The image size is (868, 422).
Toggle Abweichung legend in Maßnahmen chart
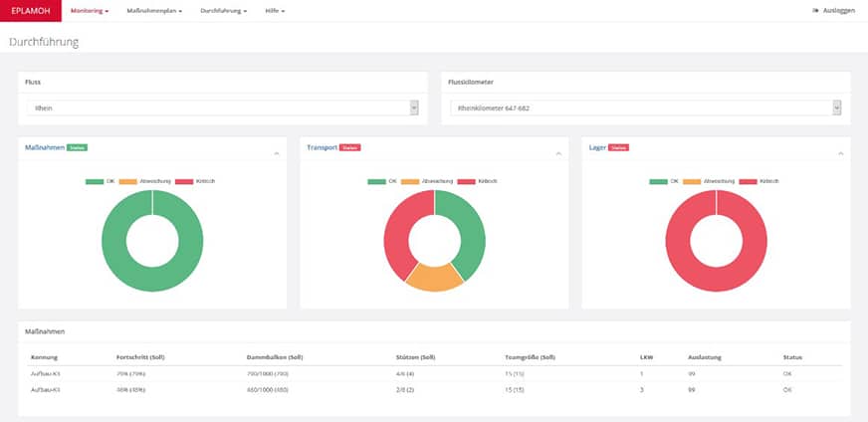145,182
